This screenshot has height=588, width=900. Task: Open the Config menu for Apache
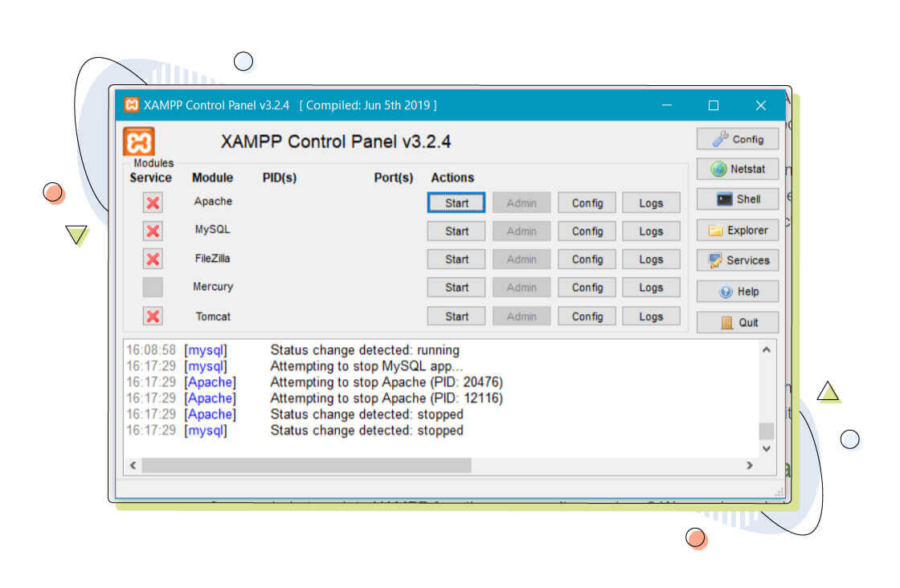click(587, 203)
